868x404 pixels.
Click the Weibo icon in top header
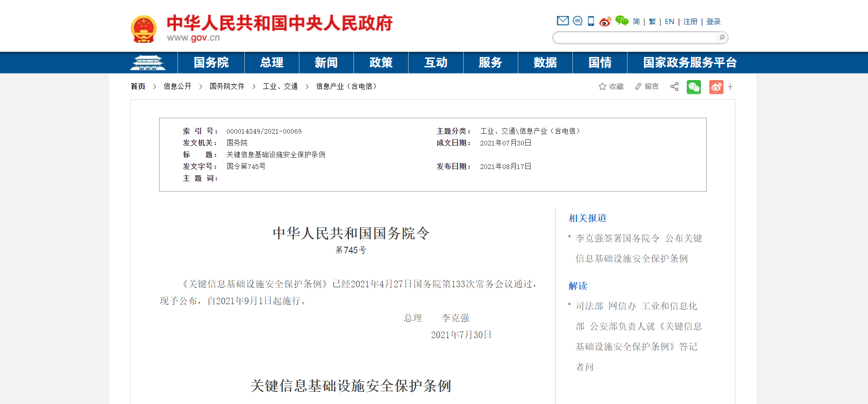(605, 22)
